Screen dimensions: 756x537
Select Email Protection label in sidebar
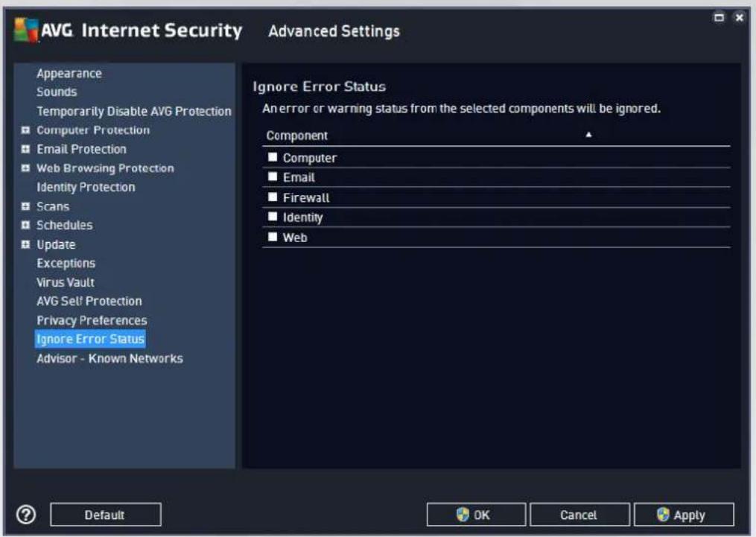tap(81, 149)
